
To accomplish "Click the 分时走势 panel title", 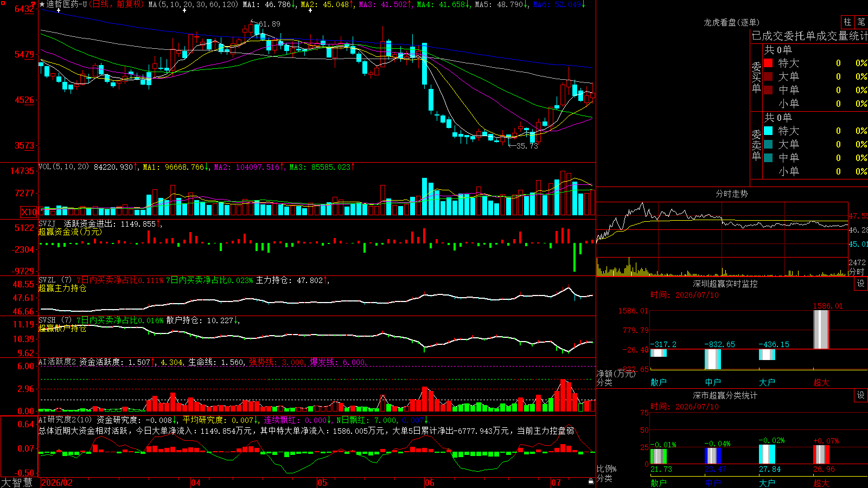I will tap(732, 194).
